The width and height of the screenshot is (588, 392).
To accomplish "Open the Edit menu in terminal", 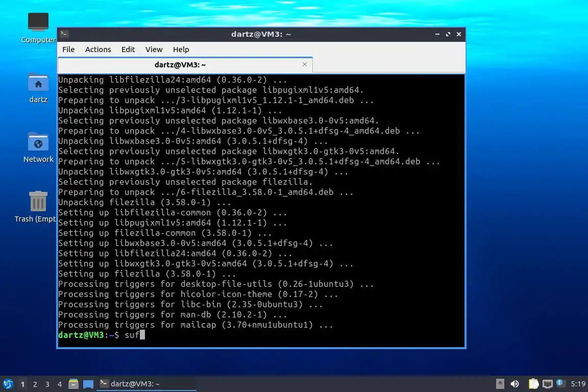I will (128, 50).
